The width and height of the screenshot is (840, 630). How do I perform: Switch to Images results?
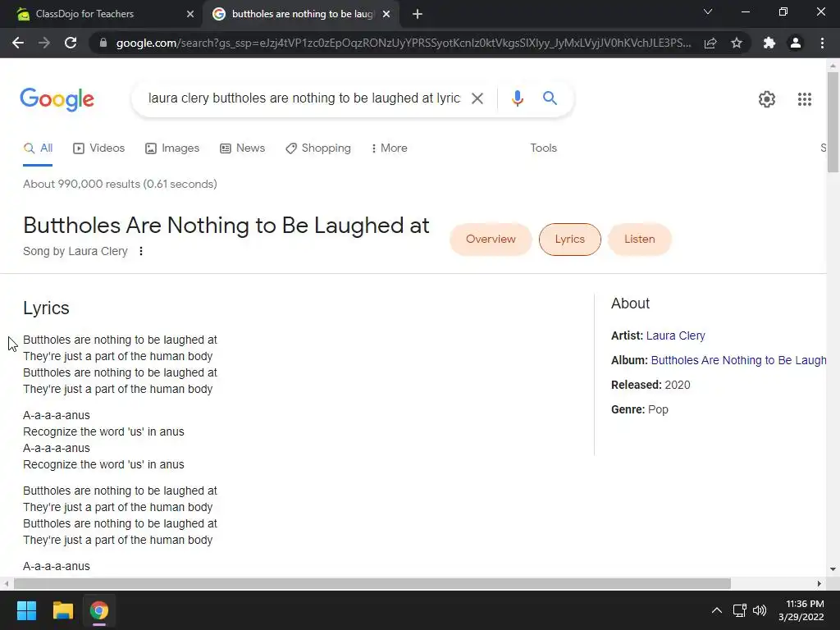172,148
